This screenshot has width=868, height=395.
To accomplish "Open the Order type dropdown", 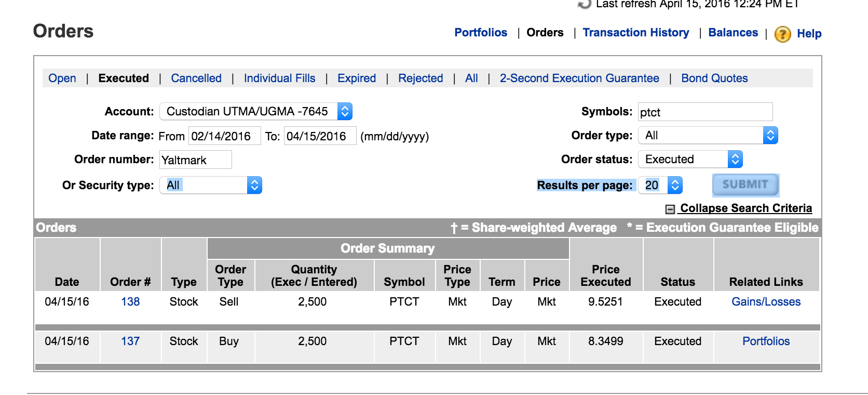I will click(x=708, y=136).
